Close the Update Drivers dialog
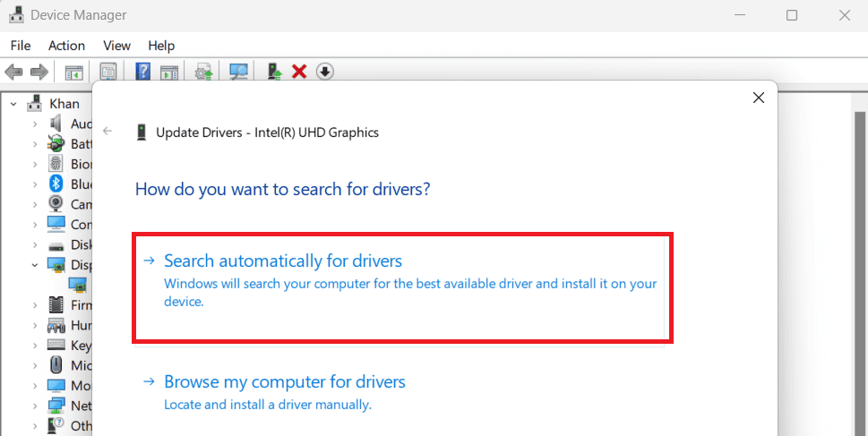 coord(759,98)
